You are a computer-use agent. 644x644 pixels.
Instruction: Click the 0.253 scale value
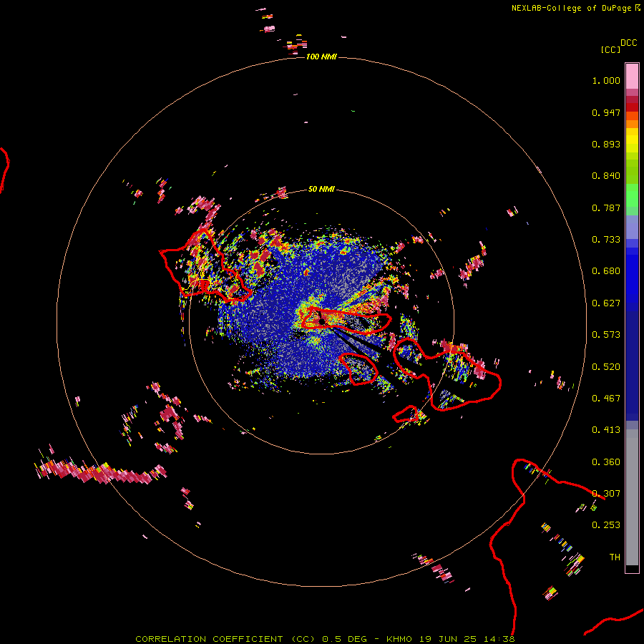(606, 525)
